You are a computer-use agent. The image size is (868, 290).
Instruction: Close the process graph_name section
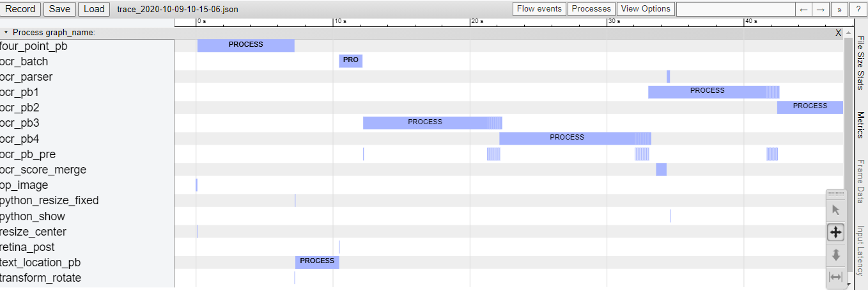coord(838,33)
